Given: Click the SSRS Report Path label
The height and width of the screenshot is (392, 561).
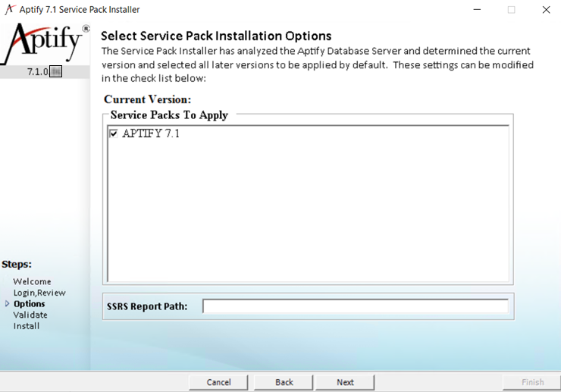Looking at the screenshot, I should point(147,306).
